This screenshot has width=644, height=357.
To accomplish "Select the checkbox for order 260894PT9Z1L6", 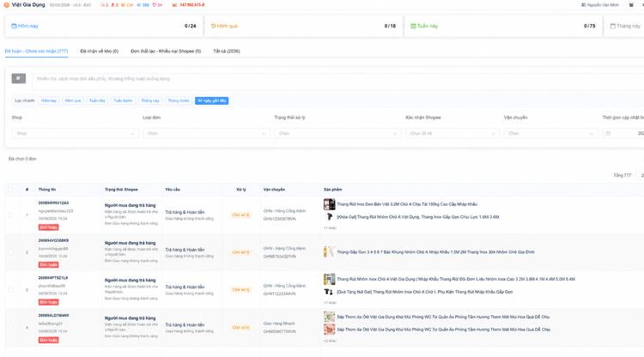I will (x=10, y=290).
